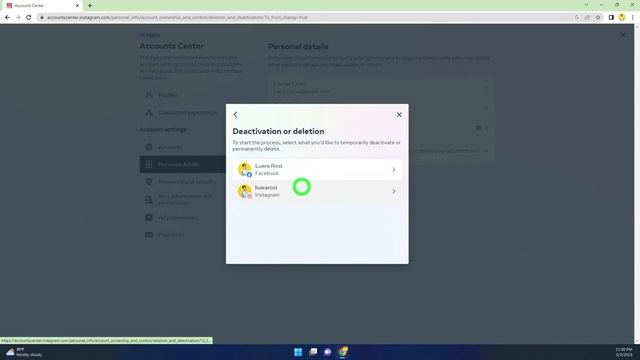Screen dimensions: 640x360
Task: Open Payments sidebar item
Action: 183,235
